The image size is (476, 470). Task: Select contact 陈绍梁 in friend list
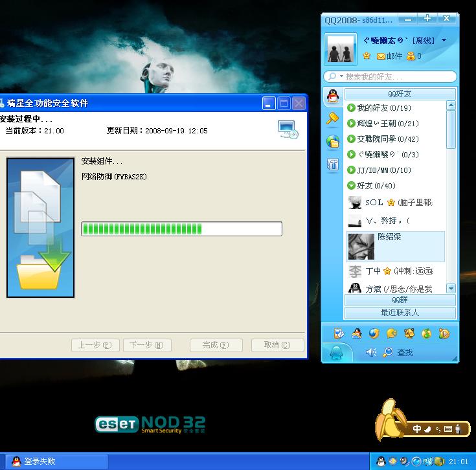point(396,247)
